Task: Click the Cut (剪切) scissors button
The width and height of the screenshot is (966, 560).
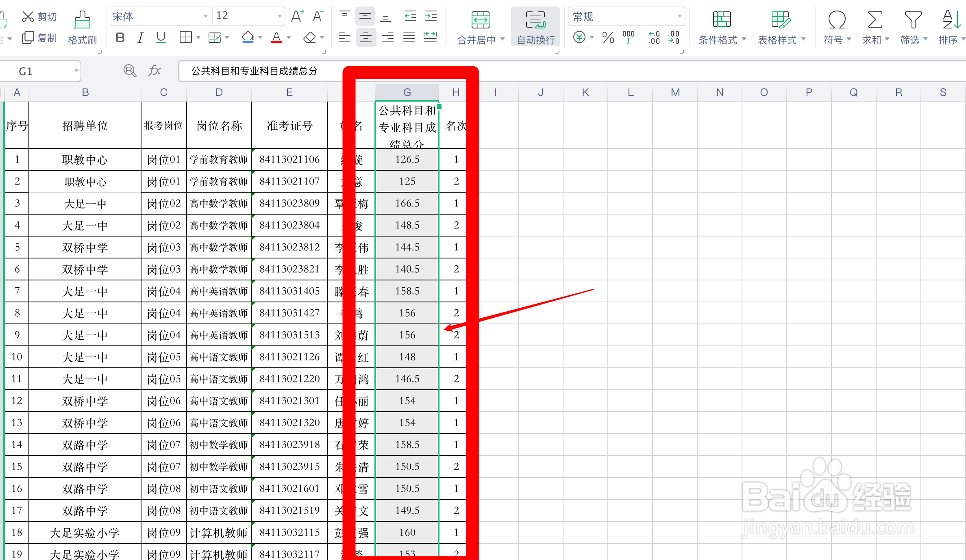Action: pos(39,17)
